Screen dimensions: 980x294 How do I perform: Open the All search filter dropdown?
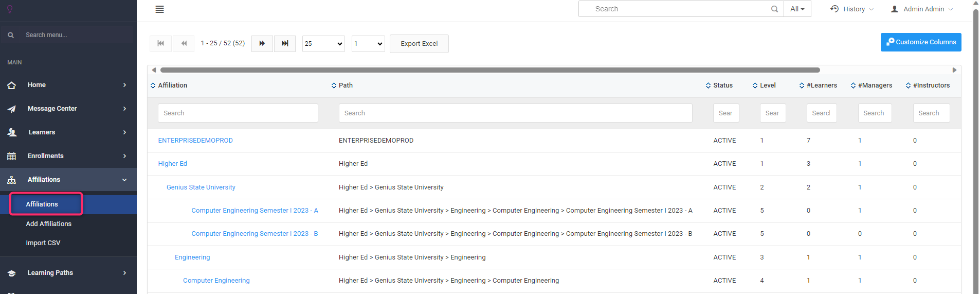point(797,9)
